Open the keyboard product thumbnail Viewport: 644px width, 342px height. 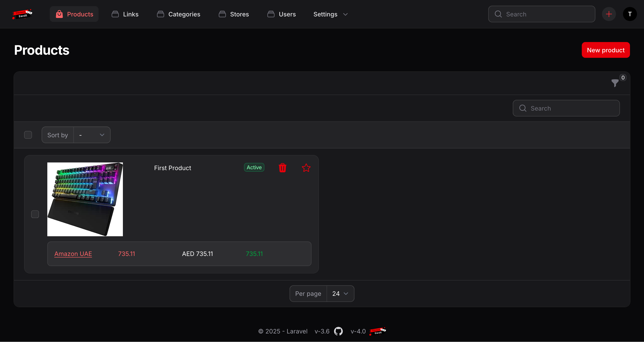point(85,199)
